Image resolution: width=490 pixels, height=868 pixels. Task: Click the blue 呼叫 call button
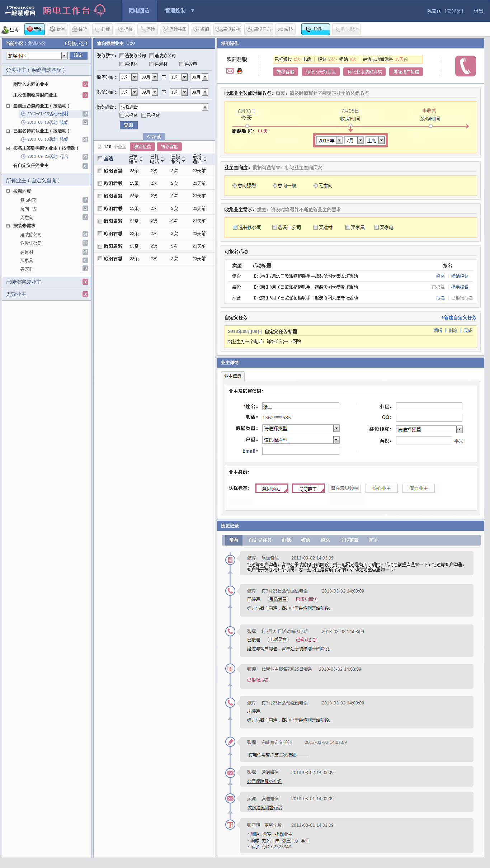pos(315,29)
